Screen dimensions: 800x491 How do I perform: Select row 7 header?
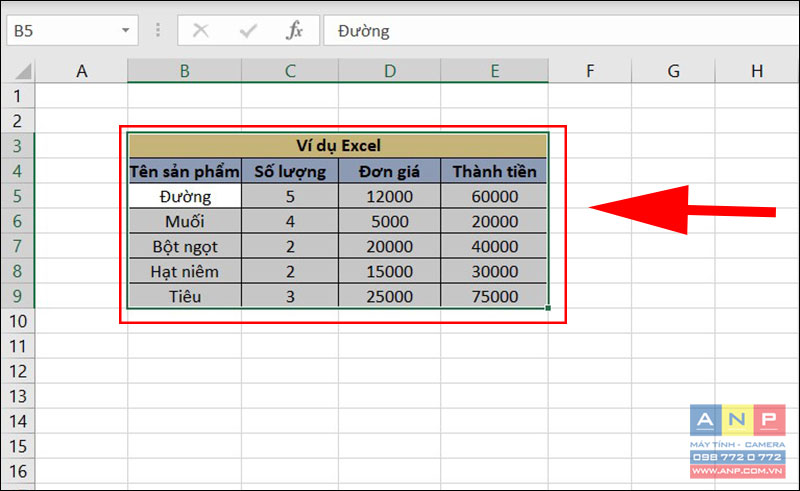tap(18, 246)
